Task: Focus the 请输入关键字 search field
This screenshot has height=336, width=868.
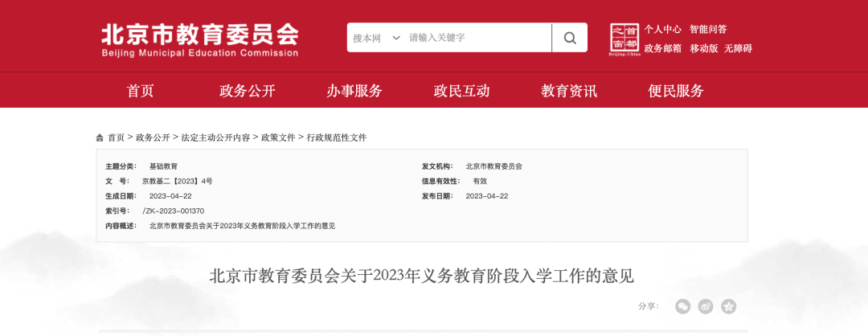Action: pyautogui.click(x=479, y=38)
